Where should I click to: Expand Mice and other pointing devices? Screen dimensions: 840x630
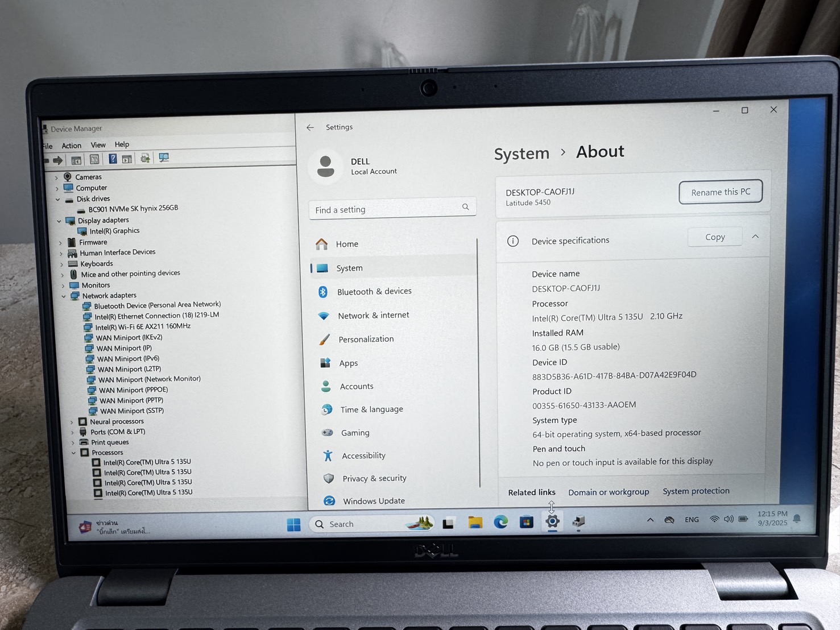[62, 275]
